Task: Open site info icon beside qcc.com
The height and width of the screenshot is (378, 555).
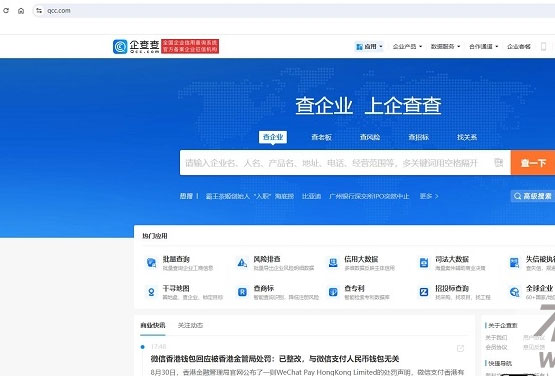Action: (39, 11)
